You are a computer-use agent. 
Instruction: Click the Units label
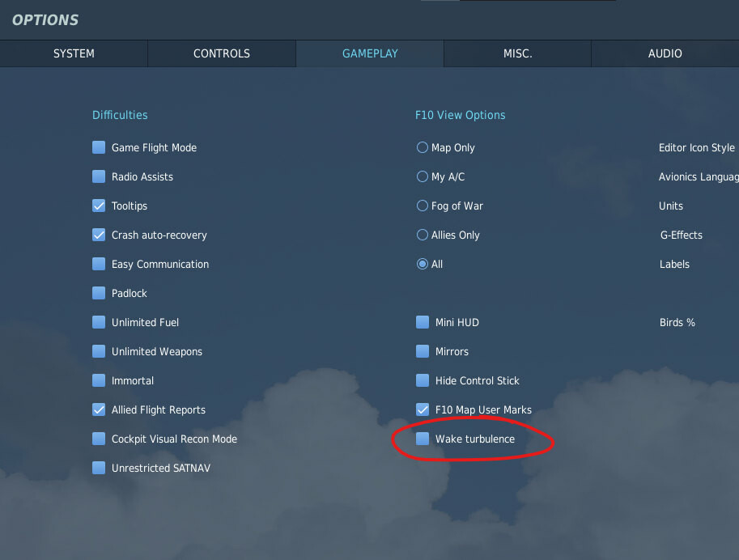click(x=671, y=206)
